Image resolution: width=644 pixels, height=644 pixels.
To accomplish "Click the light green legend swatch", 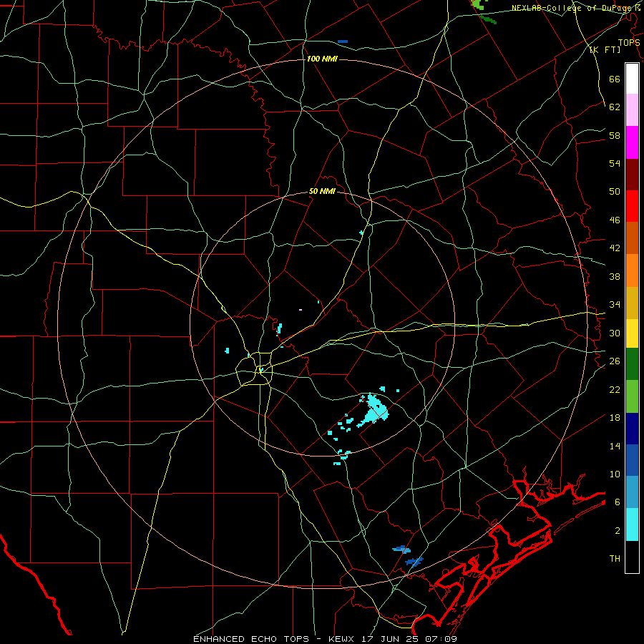I will click(x=632, y=396).
